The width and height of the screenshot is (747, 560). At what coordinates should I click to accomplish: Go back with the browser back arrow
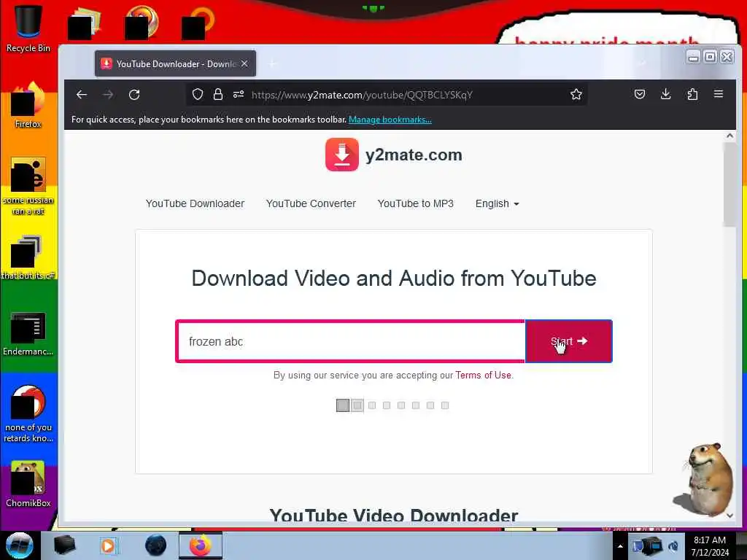click(x=82, y=95)
